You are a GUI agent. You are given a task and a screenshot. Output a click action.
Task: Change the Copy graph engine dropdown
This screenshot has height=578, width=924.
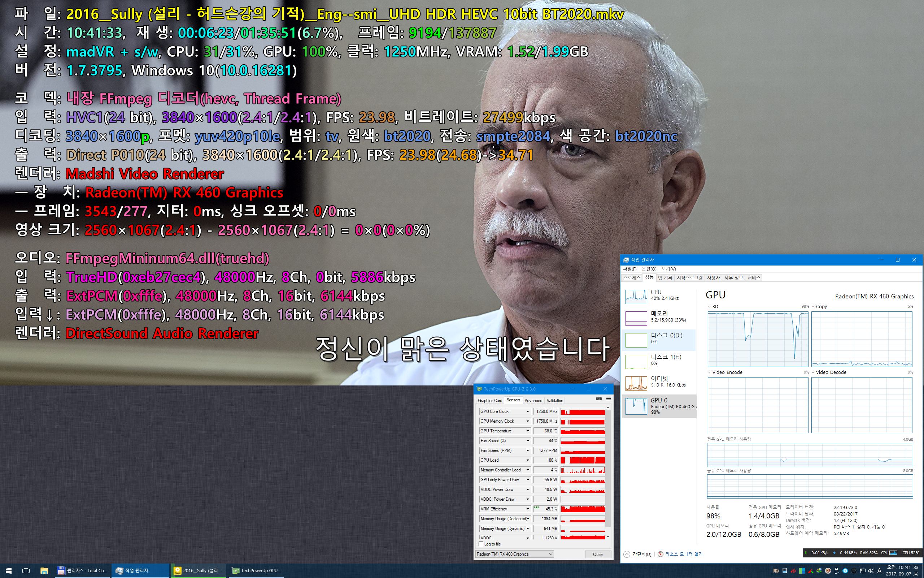click(813, 307)
